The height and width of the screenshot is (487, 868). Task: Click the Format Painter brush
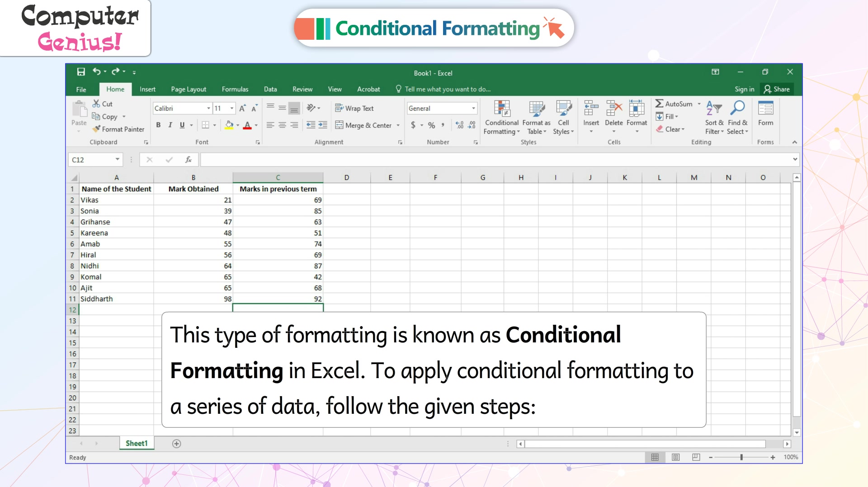(x=96, y=129)
